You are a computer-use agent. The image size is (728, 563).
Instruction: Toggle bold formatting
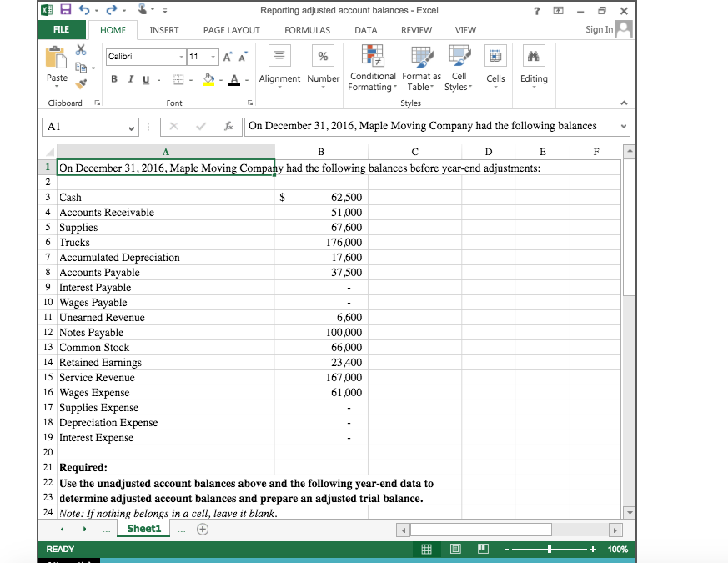(113, 79)
